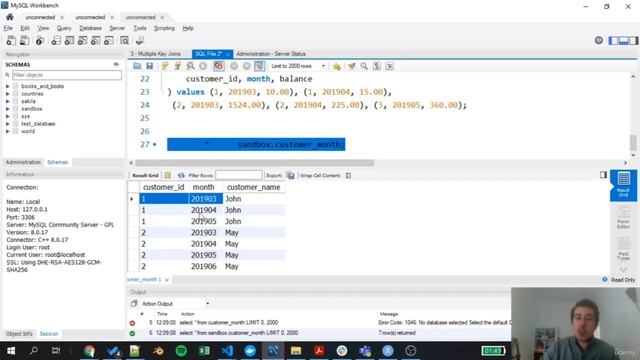Click the toggle invisible characters icon
Viewport: 640px width, 360px height.
pos(377,66)
